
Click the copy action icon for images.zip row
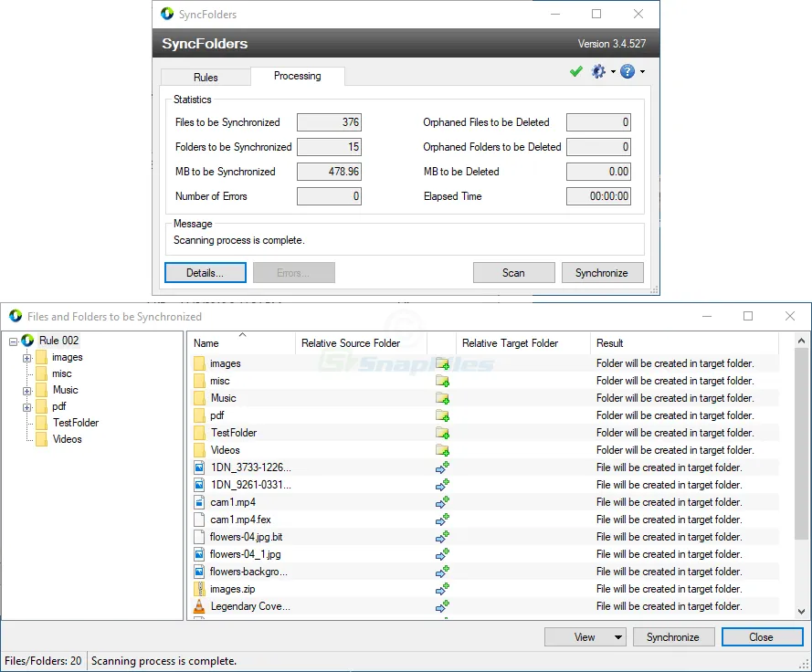(x=442, y=589)
